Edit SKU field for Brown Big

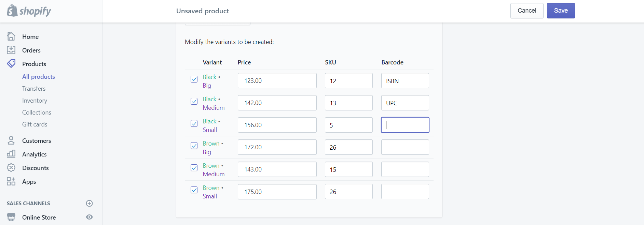(349, 147)
